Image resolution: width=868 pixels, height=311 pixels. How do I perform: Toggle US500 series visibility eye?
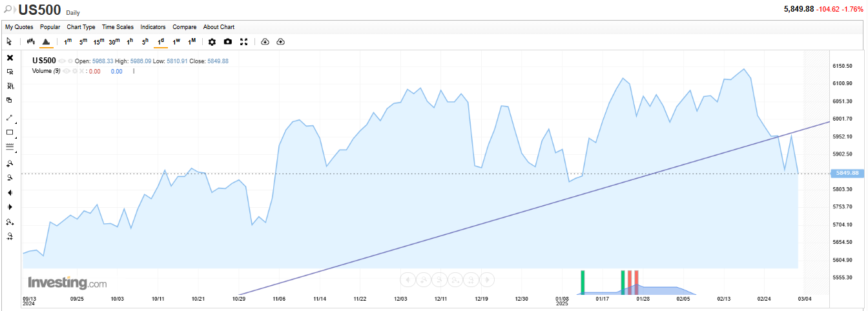click(x=63, y=61)
